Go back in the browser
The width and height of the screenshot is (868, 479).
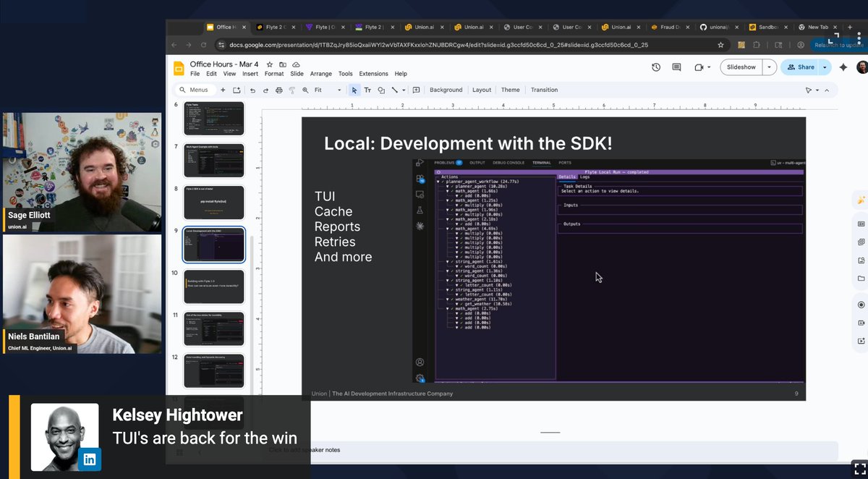(174, 45)
